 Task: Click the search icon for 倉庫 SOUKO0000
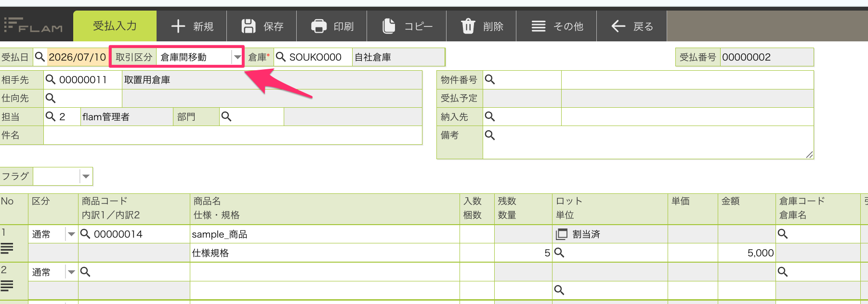(x=281, y=57)
